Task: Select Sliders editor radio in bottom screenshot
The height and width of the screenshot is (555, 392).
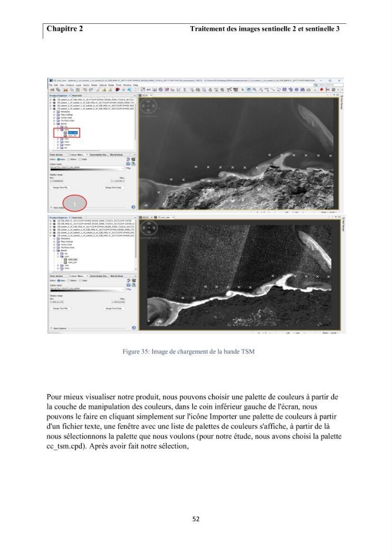Action: tap(69, 281)
